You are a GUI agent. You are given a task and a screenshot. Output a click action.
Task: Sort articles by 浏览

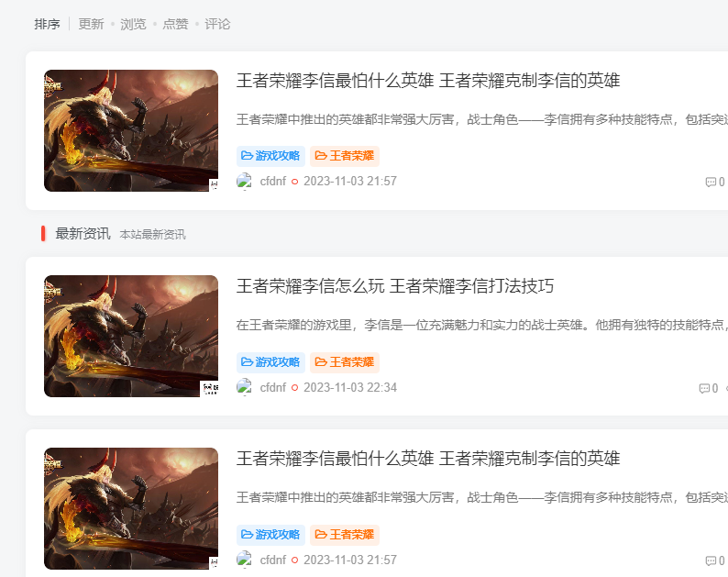tap(133, 24)
